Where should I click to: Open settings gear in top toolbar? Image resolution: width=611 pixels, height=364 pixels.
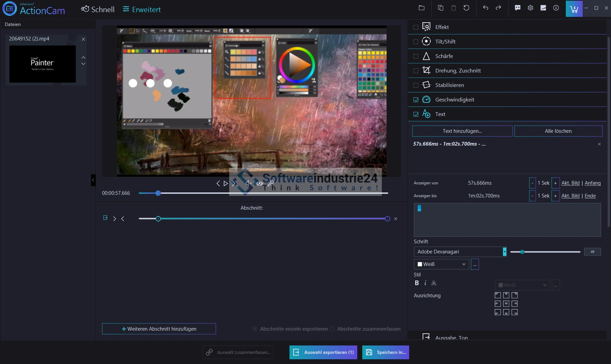530,8
